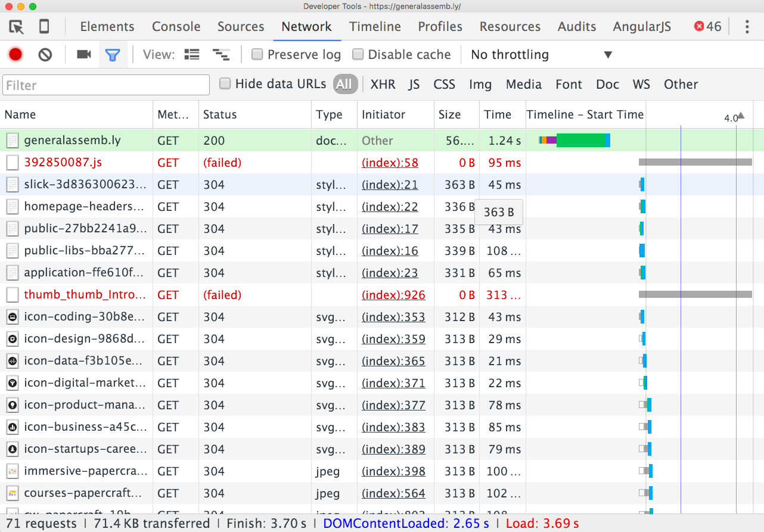Open the No throttling dropdown

pos(542,55)
